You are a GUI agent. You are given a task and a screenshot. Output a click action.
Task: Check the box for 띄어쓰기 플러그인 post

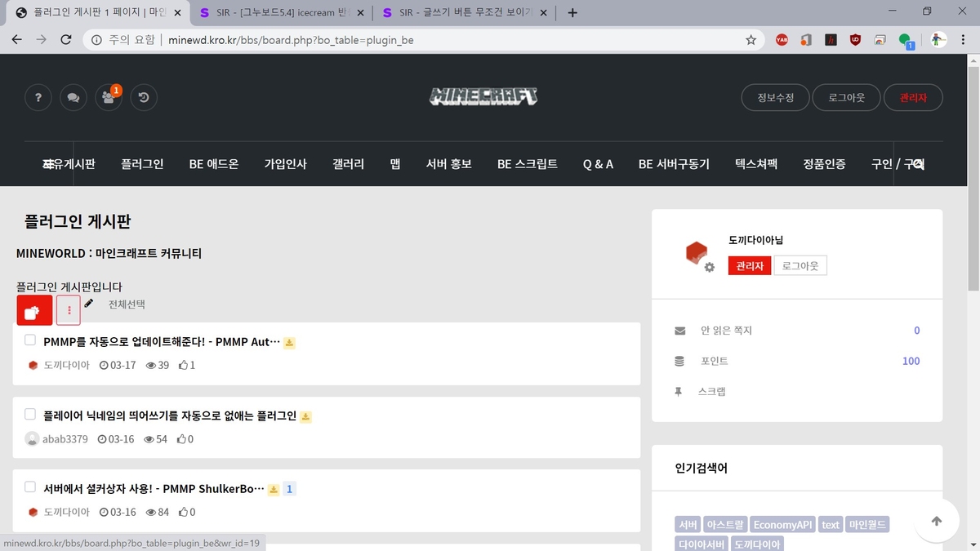[x=30, y=415]
